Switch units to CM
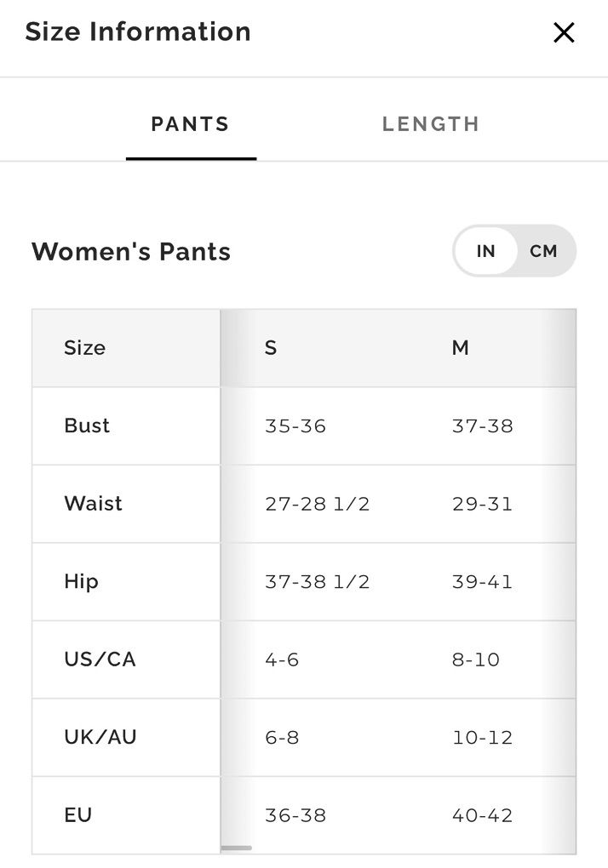 point(543,251)
